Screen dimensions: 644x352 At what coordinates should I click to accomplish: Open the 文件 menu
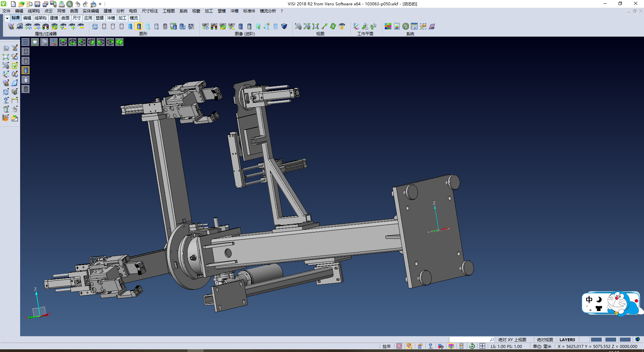tap(6, 11)
